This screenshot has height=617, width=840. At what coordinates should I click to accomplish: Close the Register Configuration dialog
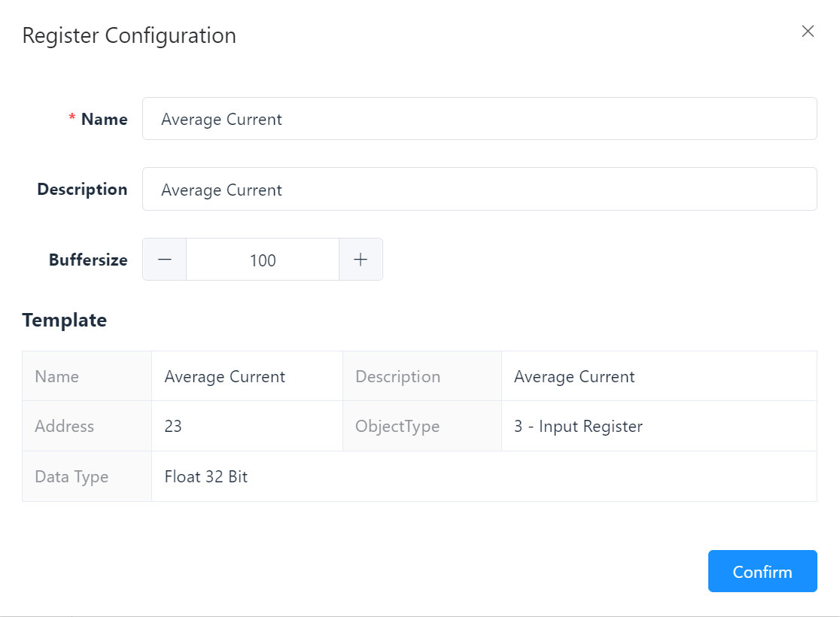[808, 32]
